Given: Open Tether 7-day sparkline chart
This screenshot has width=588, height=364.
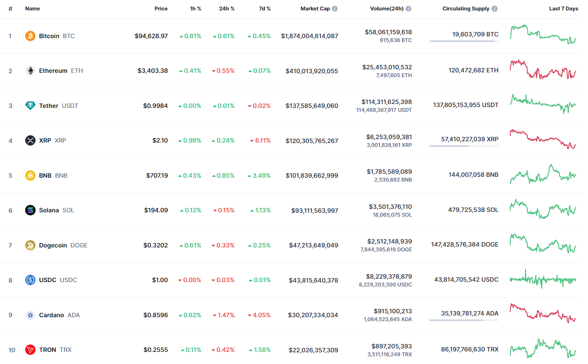Looking at the screenshot, I should [543, 104].
